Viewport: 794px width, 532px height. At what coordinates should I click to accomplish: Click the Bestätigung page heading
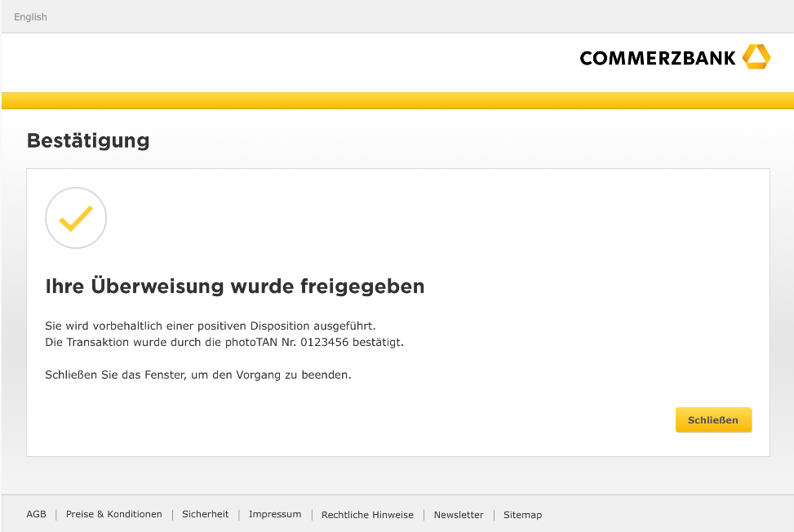[x=88, y=140]
